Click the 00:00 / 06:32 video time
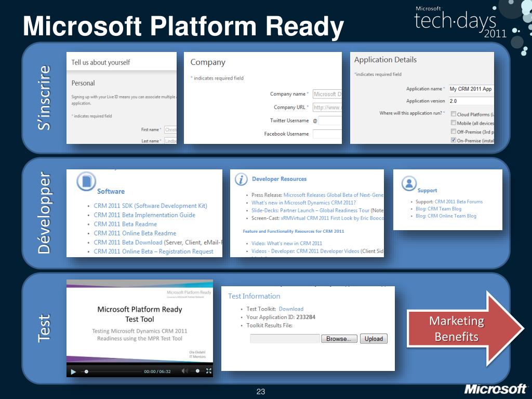This screenshot has width=532, height=399. tap(157, 371)
